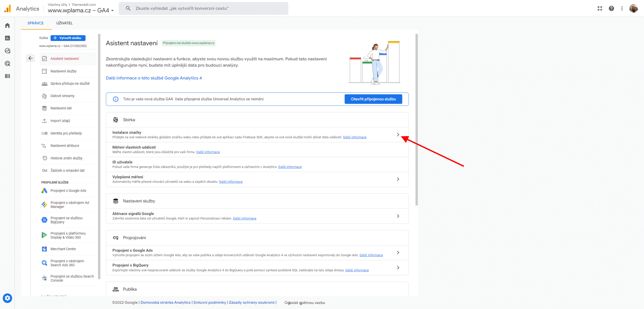Click the Google apps grid icon
Viewport: 644px width, 309px height.
(600, 8)
